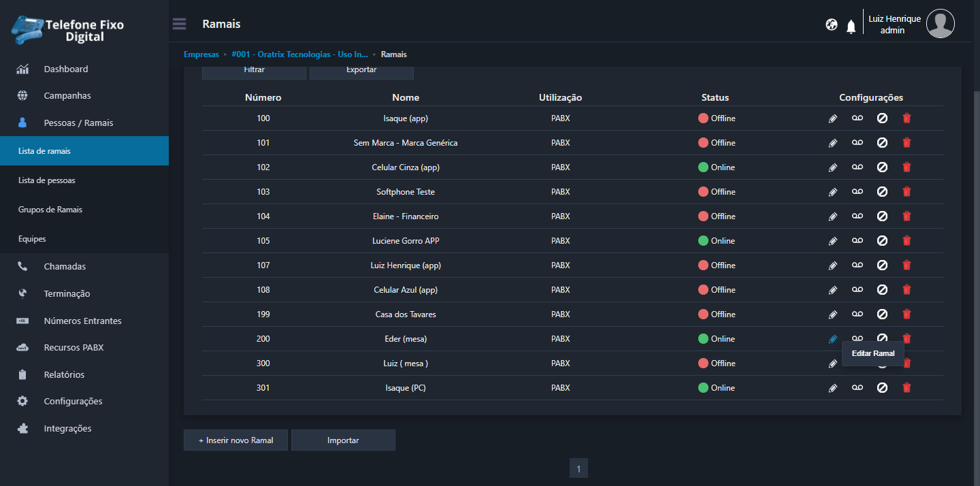Block ramal 108 with the prohibition icon
The image size is (980, 486).
pos(882,290)
